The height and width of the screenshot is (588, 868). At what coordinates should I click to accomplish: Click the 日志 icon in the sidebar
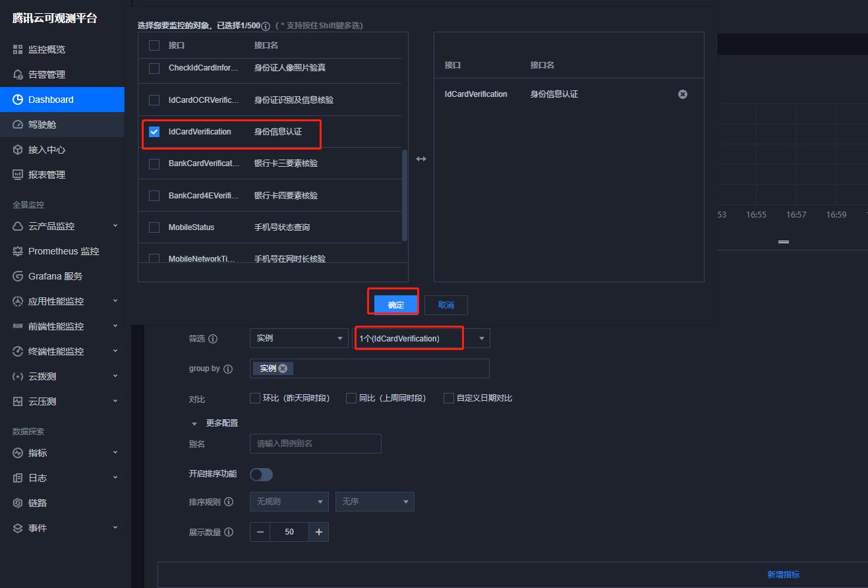18,478
